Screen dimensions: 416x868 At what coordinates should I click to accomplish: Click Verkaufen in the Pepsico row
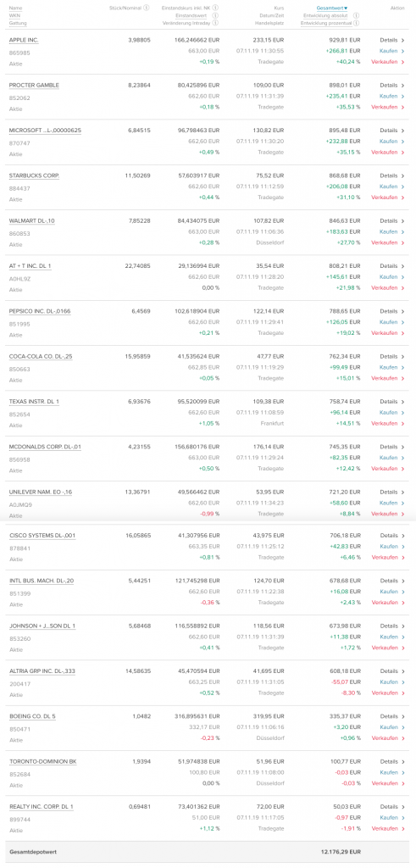(x=388, y=333)
